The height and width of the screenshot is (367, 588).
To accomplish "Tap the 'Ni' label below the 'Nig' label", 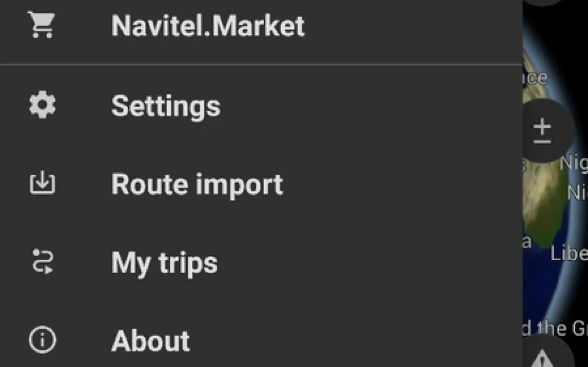I will pos(577,193).
